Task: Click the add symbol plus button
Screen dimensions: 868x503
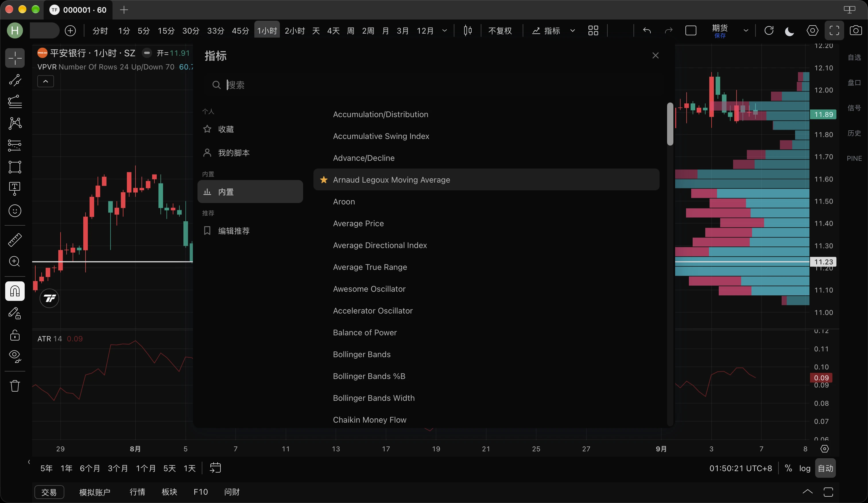Action: [x=70, y=31]
